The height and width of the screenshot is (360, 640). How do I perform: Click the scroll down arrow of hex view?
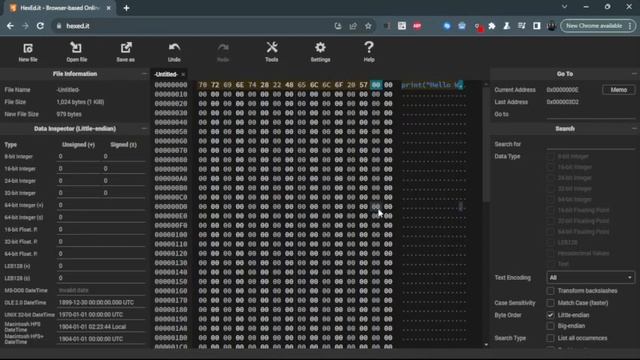pyautogui.click(x=486, y=345)
